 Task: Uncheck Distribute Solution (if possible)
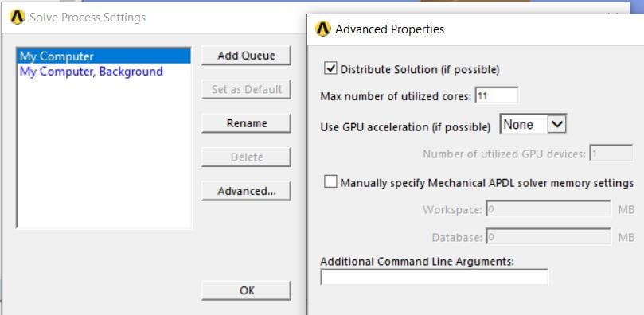pyautogui.click(x=330, y=68)
